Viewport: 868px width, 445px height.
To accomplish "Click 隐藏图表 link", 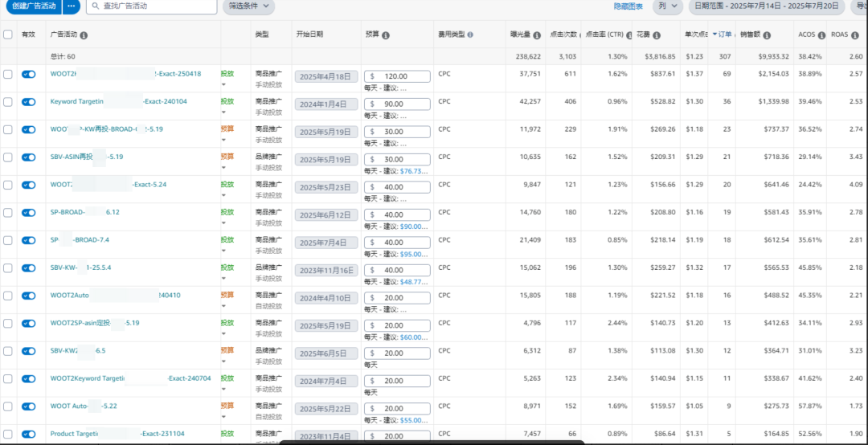I will point(628,6).
